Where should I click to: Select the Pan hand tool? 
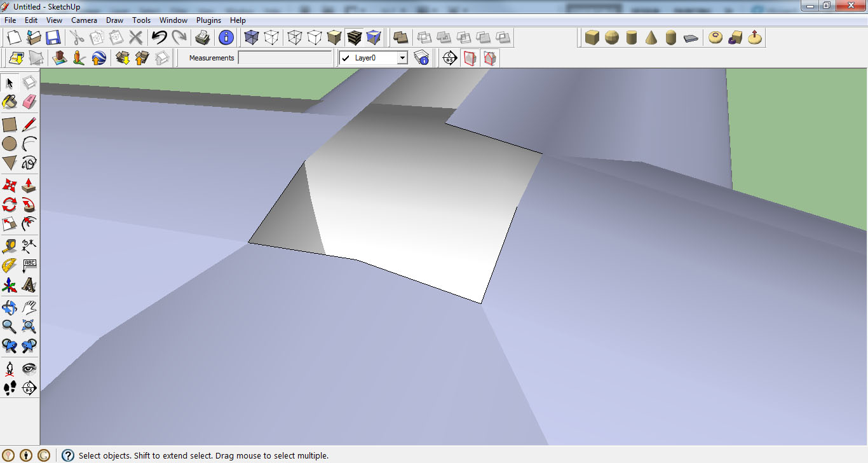click(29, 308)
